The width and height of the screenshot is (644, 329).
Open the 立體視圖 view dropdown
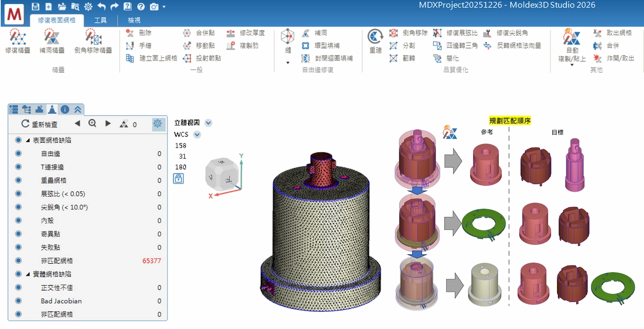click(x=208, y=123)
